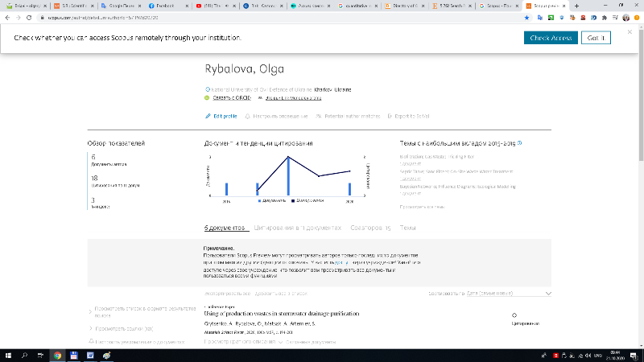Click the bookmark star in address bar
The image size is (644, 362).
(526, 18)
